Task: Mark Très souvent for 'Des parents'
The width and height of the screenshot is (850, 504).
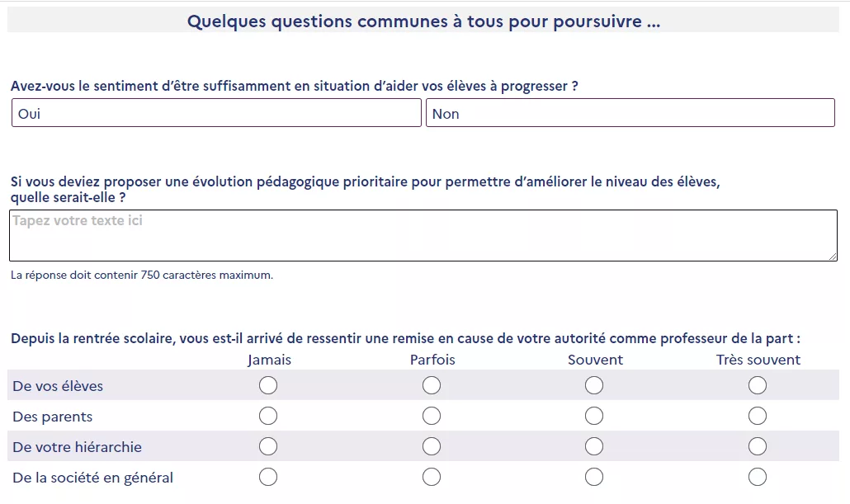Action: tap(758, 417)
